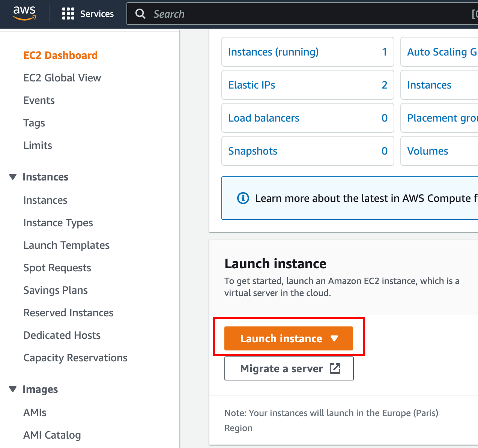View the Elastic IPs resource link
The height and width of the screenshot is (448, 478).
coord(251,85)
